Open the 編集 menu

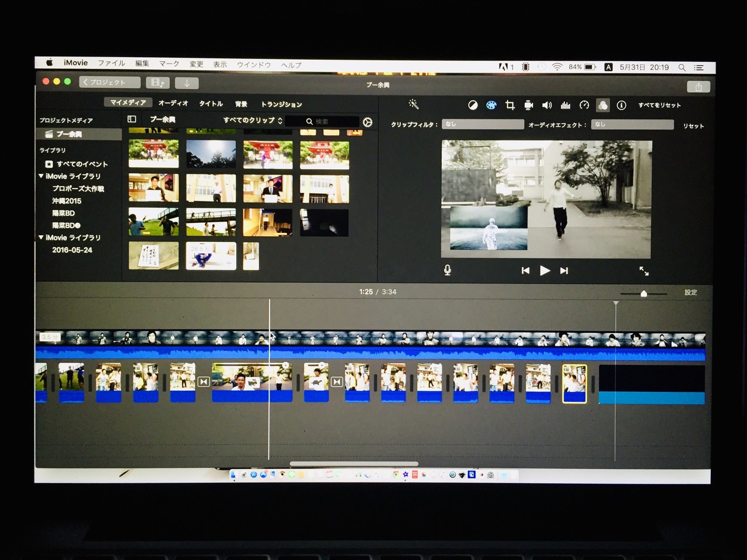click(x=142, y=64)
